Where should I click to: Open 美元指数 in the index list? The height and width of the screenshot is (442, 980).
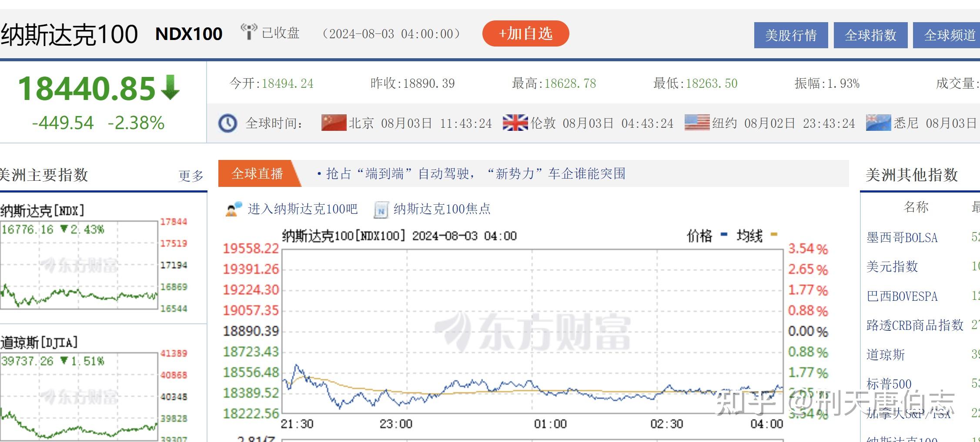pos(892,266)
